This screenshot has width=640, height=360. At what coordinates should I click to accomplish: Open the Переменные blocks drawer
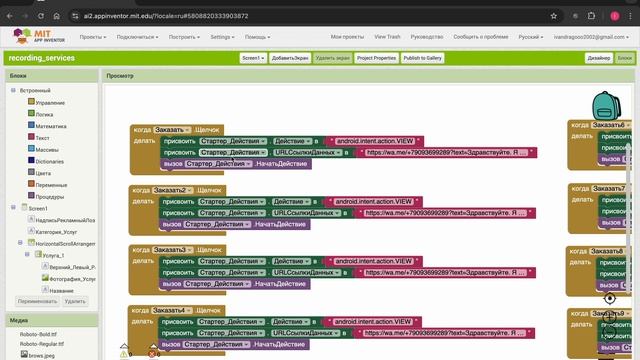pos(51,185)
